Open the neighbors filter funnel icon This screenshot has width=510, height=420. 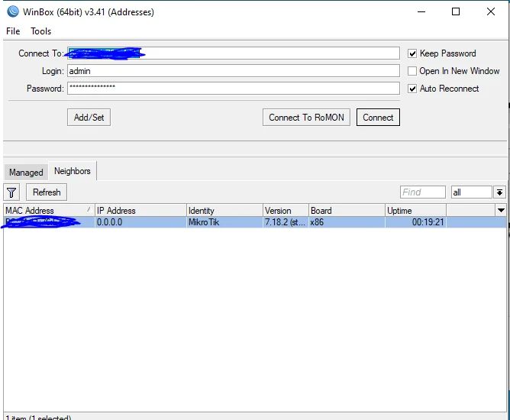pos(11,192)
